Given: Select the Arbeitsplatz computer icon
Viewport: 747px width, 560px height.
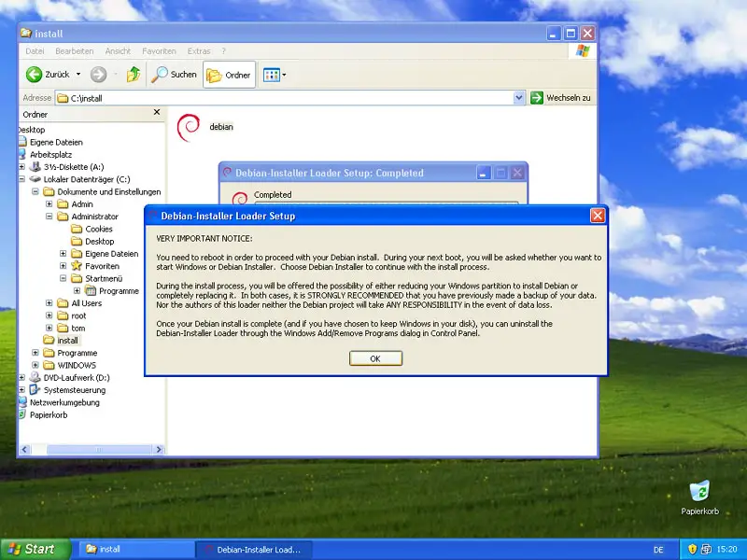Looking at the screenshot, I should click(21, 154).
